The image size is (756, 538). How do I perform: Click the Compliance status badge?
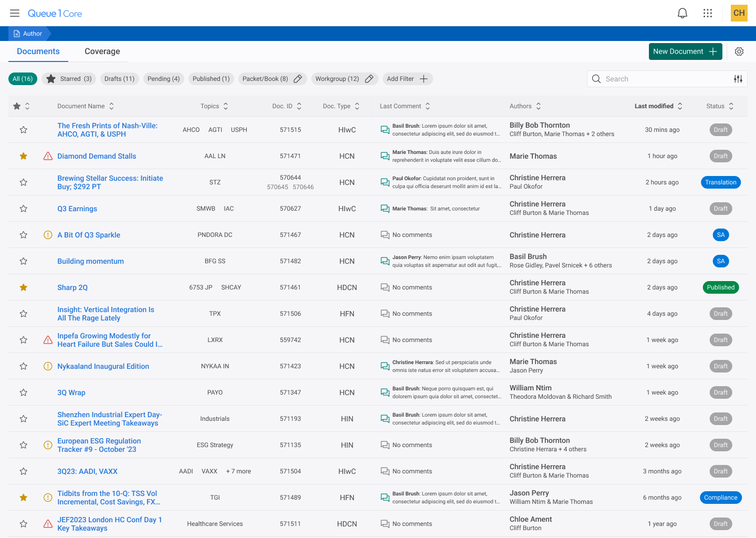click(x=721, y=498)
